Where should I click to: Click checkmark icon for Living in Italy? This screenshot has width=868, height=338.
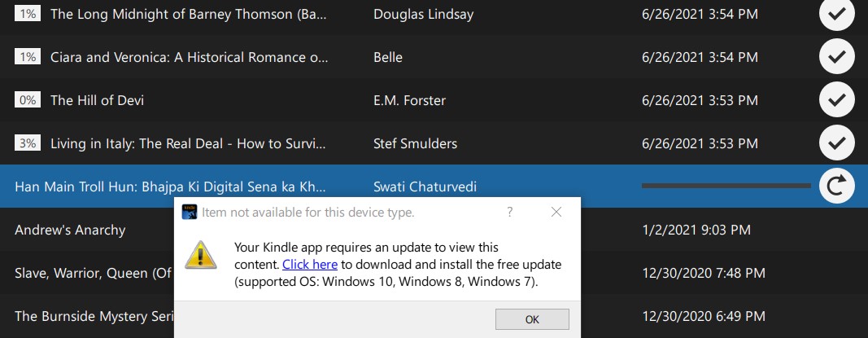(836, 143)
